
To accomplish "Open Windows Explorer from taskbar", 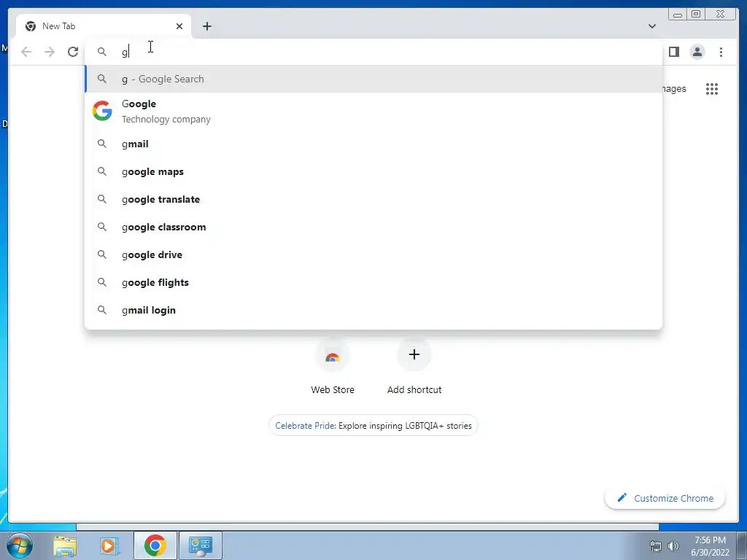I will click(65, 545).
